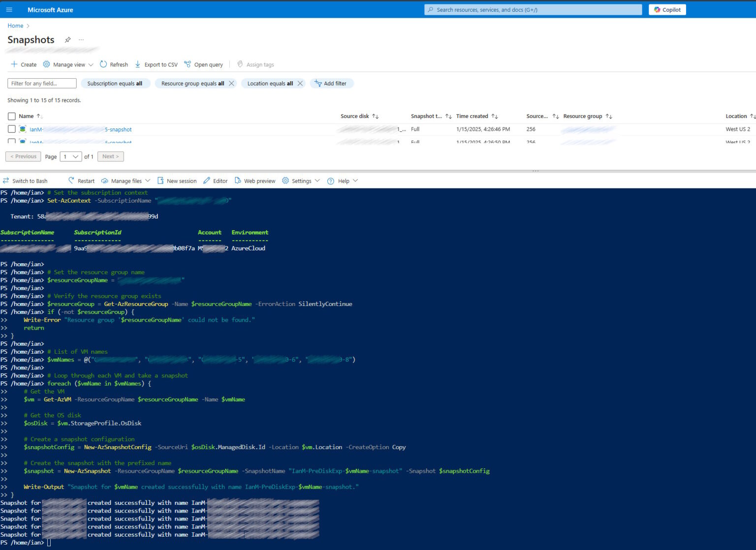Pin the Snapshots page
Image resolution: width=756 pixels, height=550 pixels.
[x=68, y=39]
